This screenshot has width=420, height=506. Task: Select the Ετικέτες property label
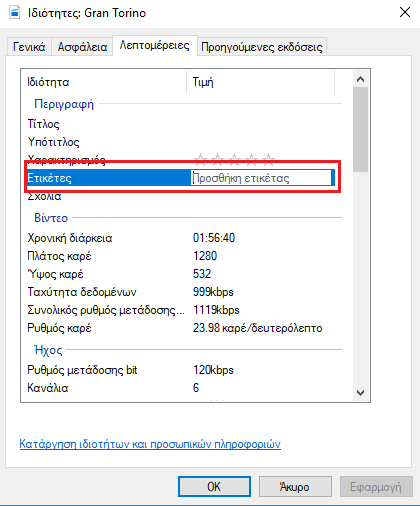[49, 178]
